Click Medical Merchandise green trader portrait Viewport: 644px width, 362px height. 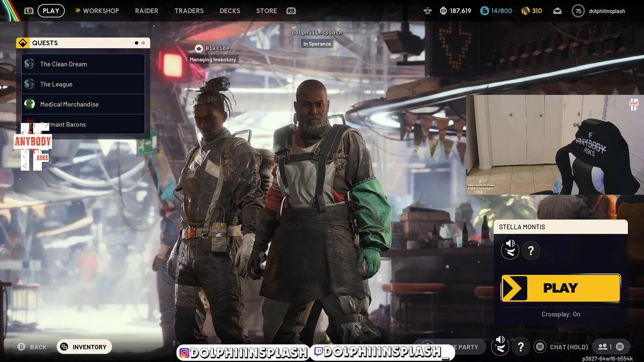(x=30, y=104)
